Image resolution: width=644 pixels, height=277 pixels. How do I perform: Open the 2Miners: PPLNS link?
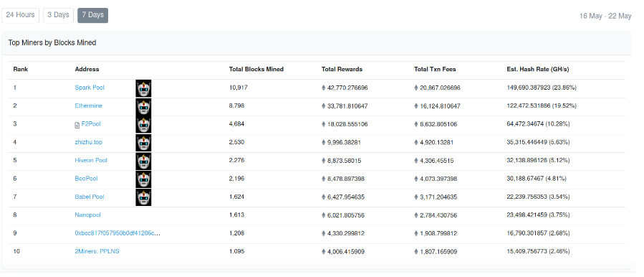click(97, 251)
